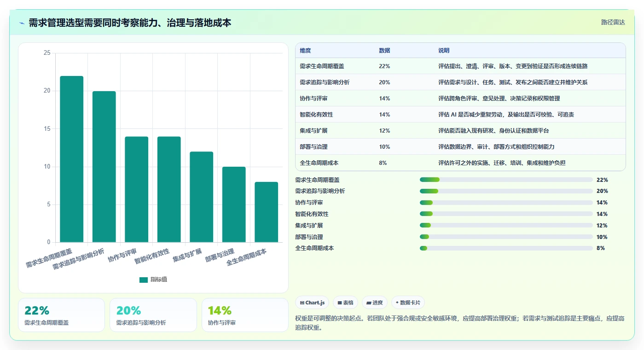Click the 全生命周期成本 label in the progress list
The height and width of the screenshot is (350, 644).
314,248
